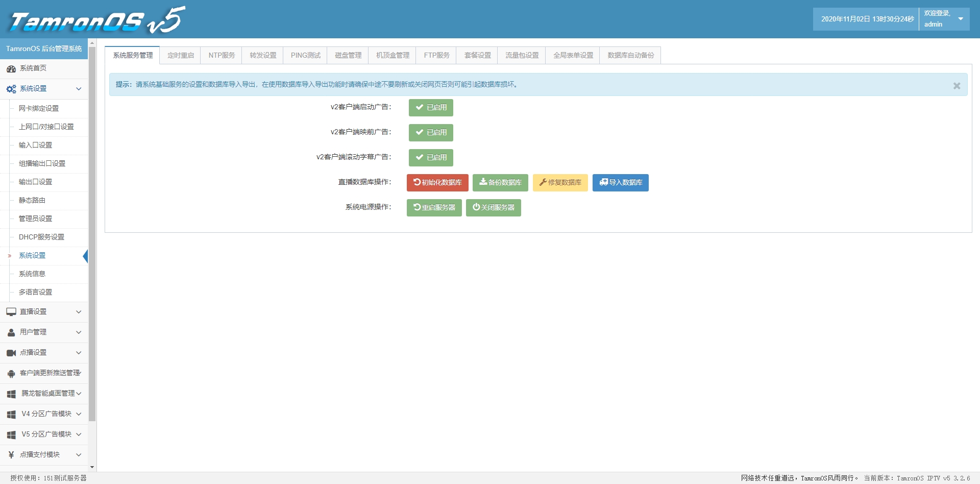This screenshot has width=980, height=484.
Task: Toggle the v2客户端滚动字幕广告 enabled switch
Action: pyautogui.click(x=431, y=158)
